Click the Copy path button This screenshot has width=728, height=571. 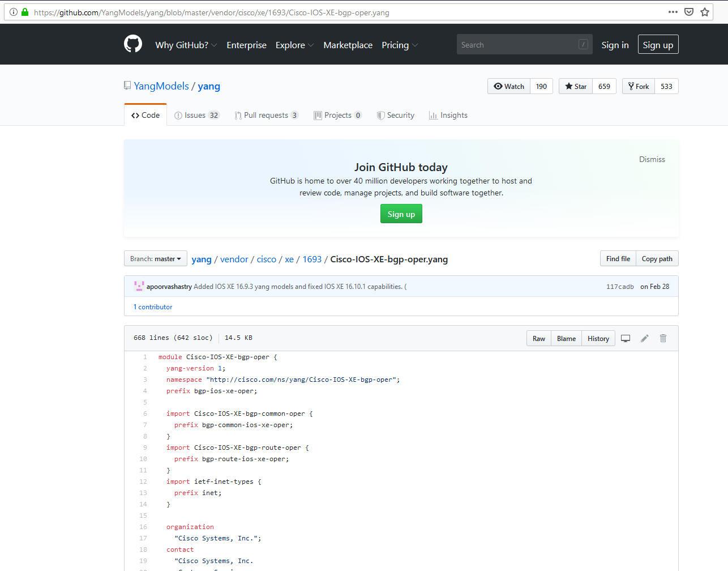pos(657,258)
